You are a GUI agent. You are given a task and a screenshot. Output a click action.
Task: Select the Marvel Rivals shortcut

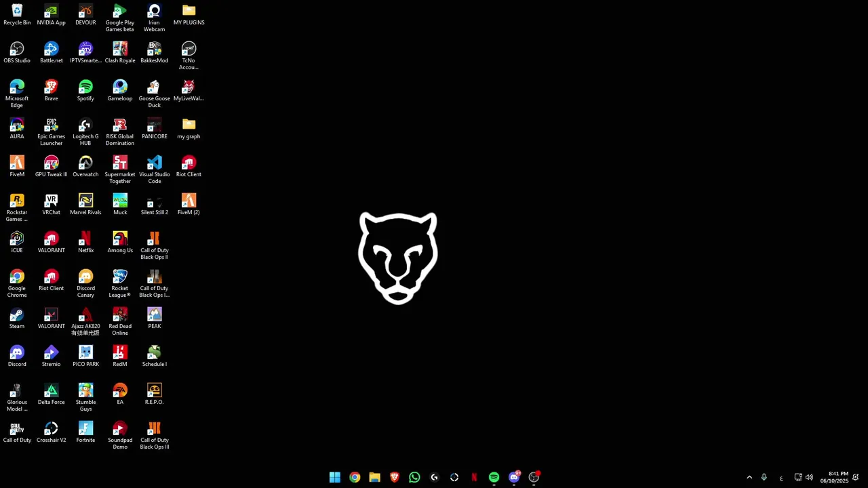pos(85,205)
